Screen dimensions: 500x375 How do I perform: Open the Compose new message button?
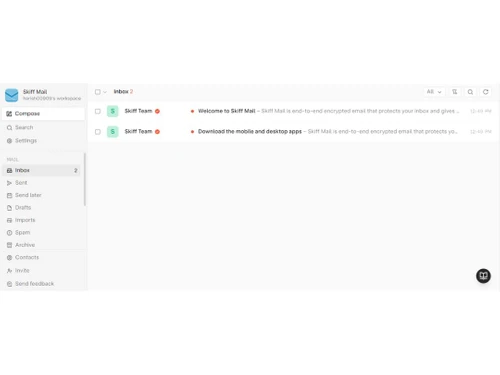[x=43, y=114]
